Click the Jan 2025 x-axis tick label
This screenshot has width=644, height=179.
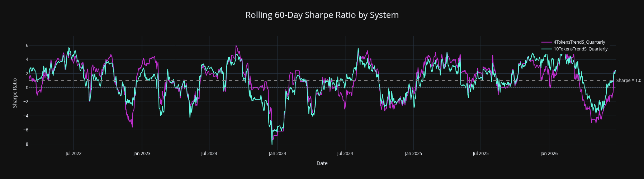[x=413, y=154]
